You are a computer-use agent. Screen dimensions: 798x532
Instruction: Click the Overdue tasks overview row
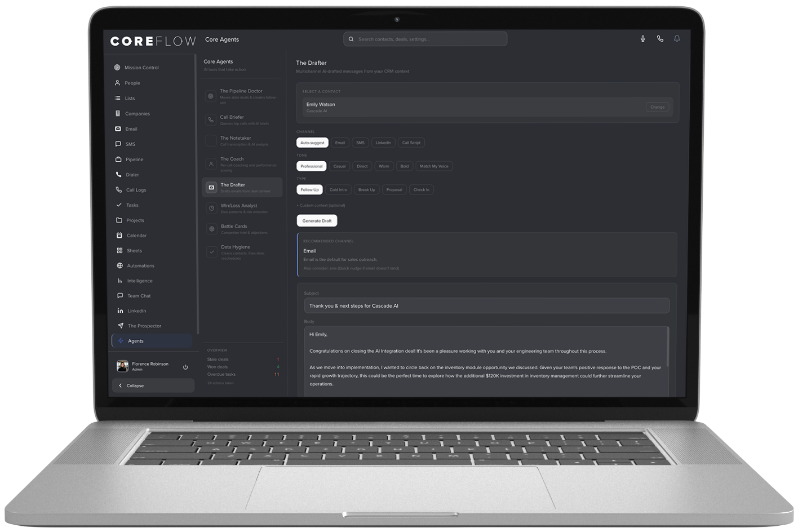tap(243, 374)
